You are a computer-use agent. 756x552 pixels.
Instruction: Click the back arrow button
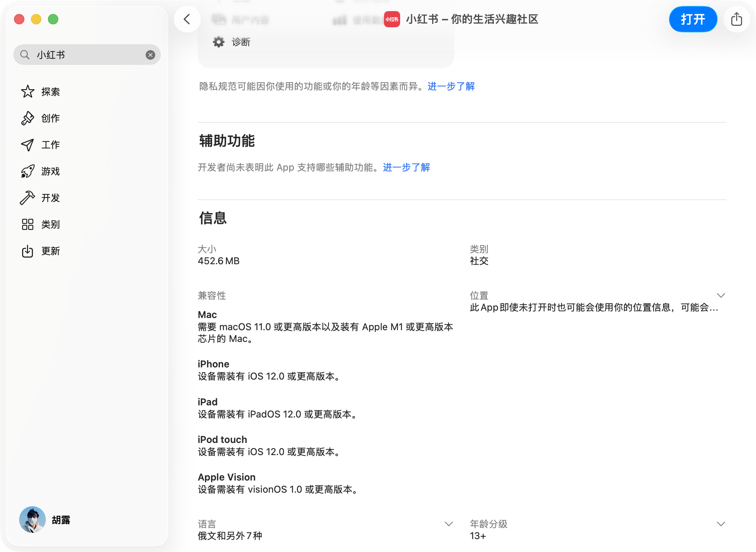point(187,19)
